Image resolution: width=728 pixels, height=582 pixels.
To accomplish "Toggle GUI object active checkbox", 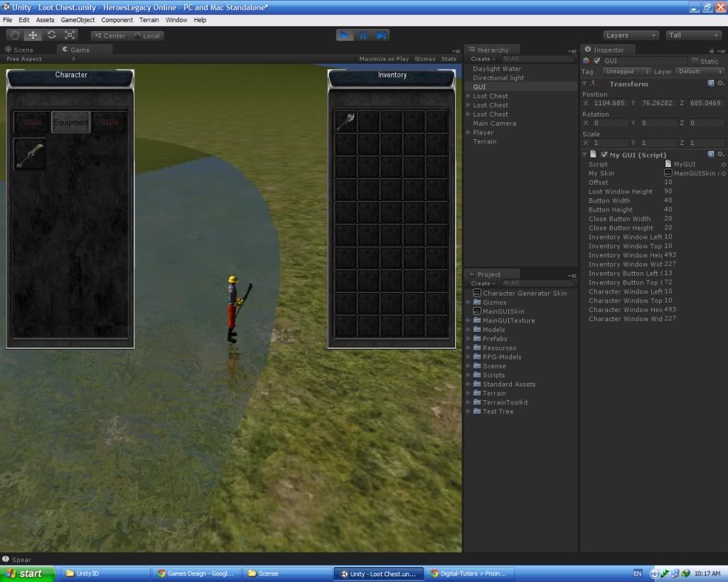I will coord(597,61).
